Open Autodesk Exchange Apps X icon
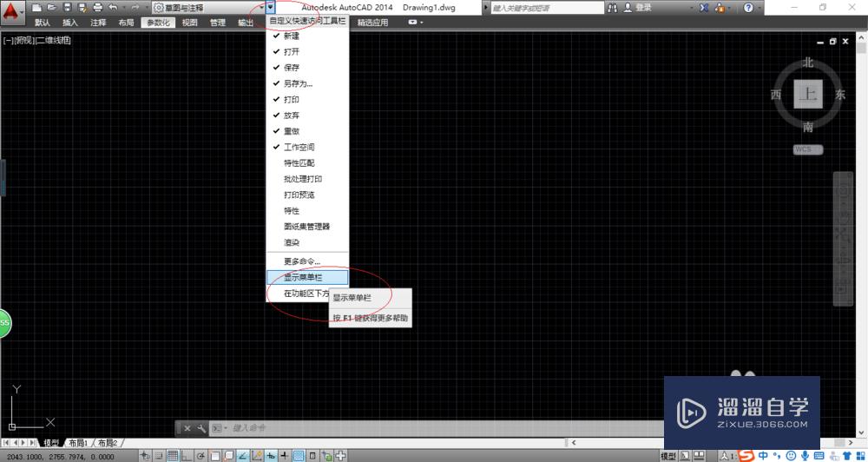868x462 pixels. click(x=704, y=8)
